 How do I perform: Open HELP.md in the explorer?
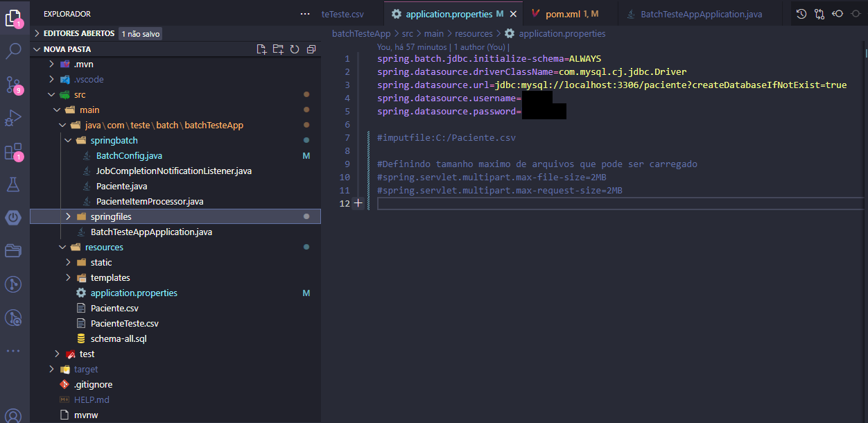[92, 399]
